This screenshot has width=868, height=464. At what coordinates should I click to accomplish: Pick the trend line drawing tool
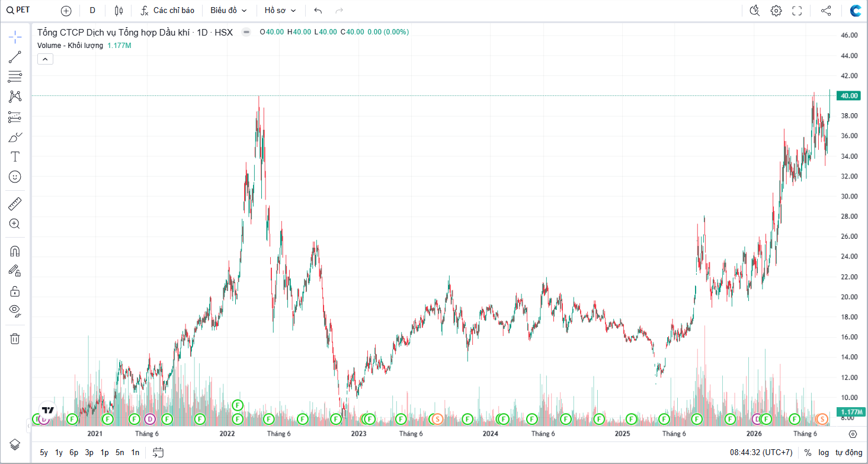pyautogui.click(x=15, y=57)
